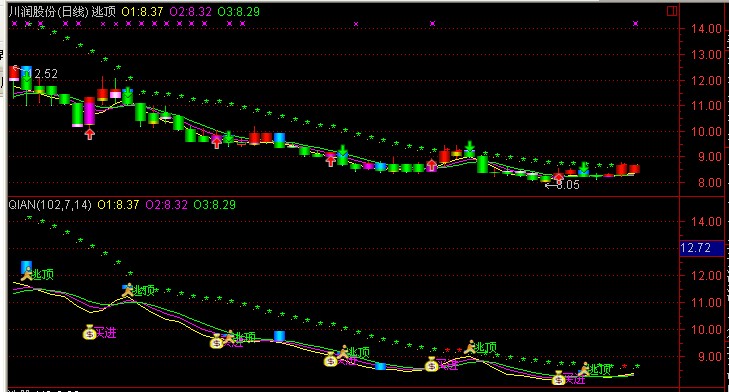Select the leftmost blue square in the QIAN panel
Viewport: 729px width, 392px height.
pyautogui.click(x=27, y=267)
